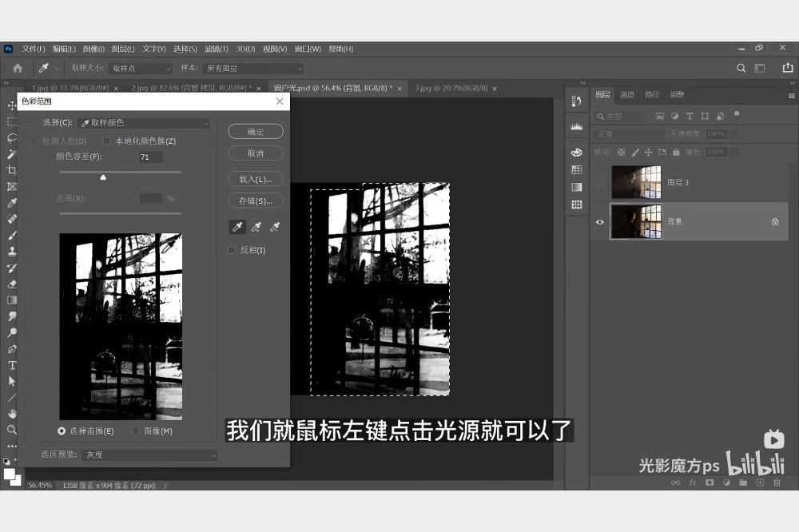Image resolution: width=799 pixels, height=532 pixels.
Task: Select the Healing Brush tool
Action: pos(12,219)
